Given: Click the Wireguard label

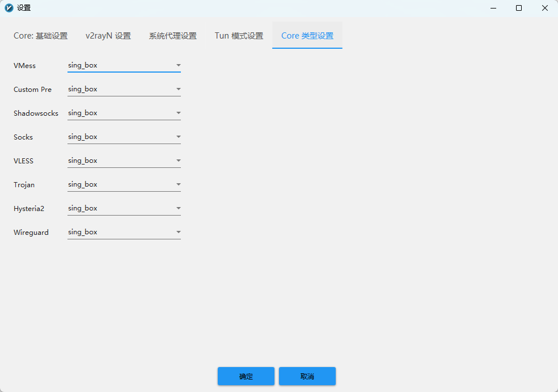Looking at the screenshot, I should pos(31,233).
